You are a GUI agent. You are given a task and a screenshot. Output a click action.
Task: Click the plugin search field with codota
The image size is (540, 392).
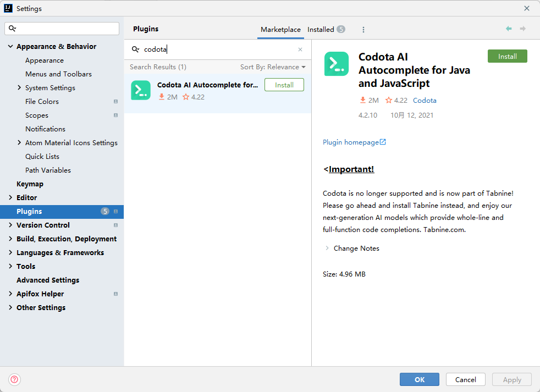pyautogui.click(x=218, y=49)
